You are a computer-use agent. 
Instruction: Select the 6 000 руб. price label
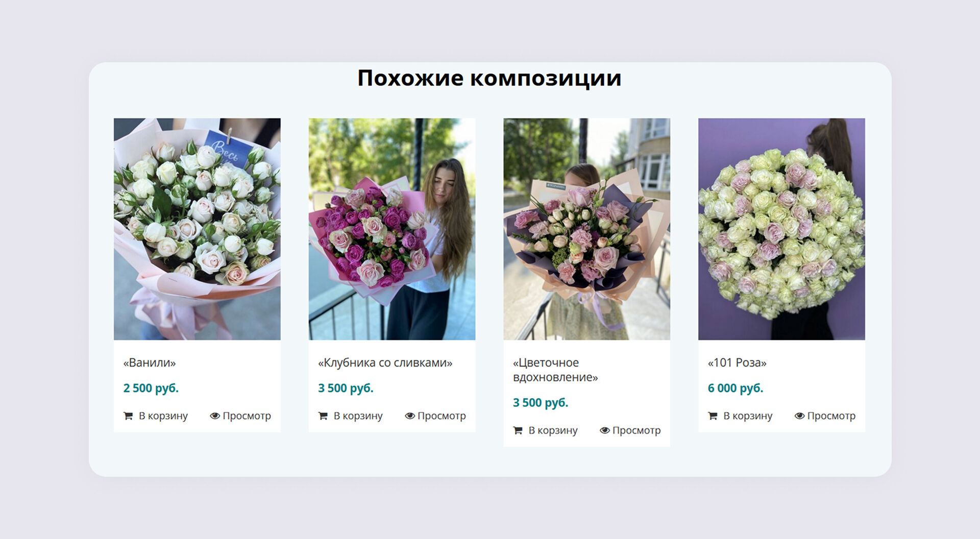click(x=736, y=388)
